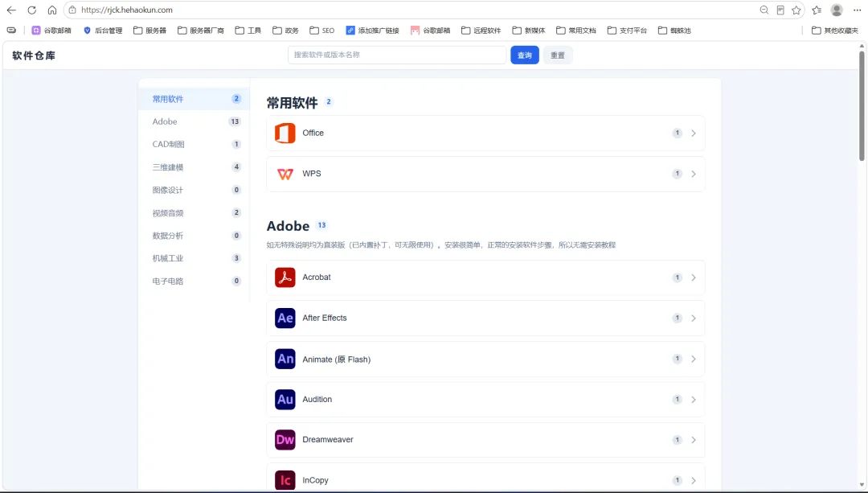
Task: Select 机械工业 category in the sidebar
Action: pos(194,258)
